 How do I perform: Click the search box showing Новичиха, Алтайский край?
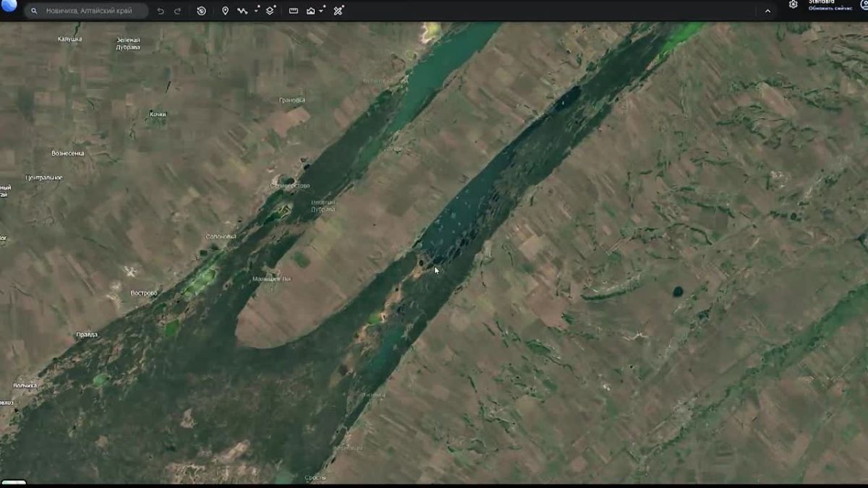coord(86,11)
